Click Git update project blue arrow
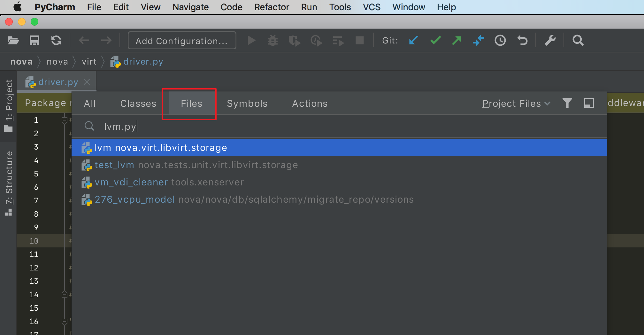The height and width of the screenshot is (335, 644). point(413,41)
